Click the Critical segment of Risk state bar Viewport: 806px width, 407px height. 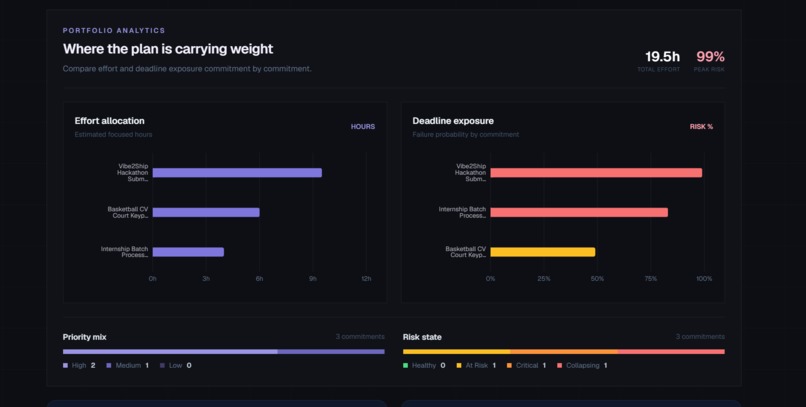(564, 352)
